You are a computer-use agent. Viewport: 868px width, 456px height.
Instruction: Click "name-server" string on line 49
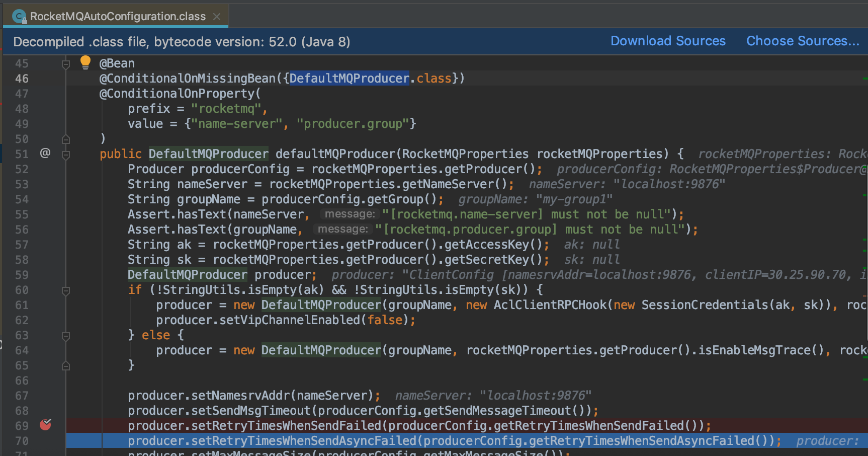236,124
